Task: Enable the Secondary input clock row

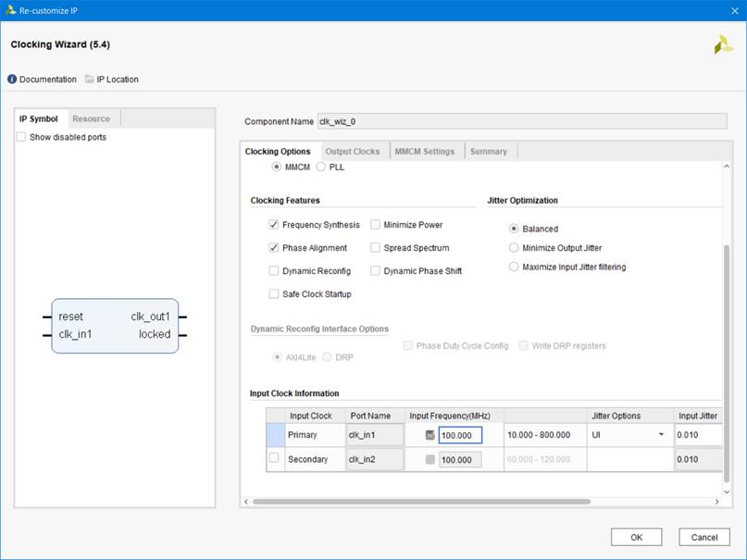Action: [274, 458]
